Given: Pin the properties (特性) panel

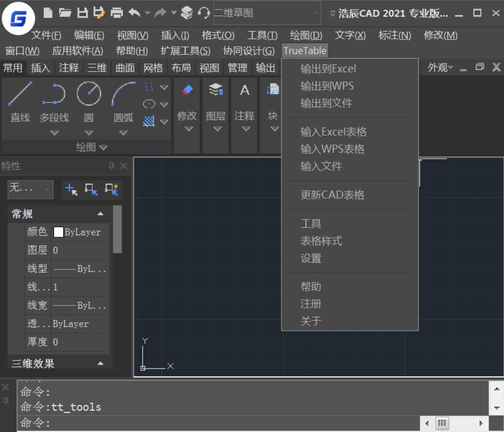Looking at the screenshot, I should click(111, 166).
